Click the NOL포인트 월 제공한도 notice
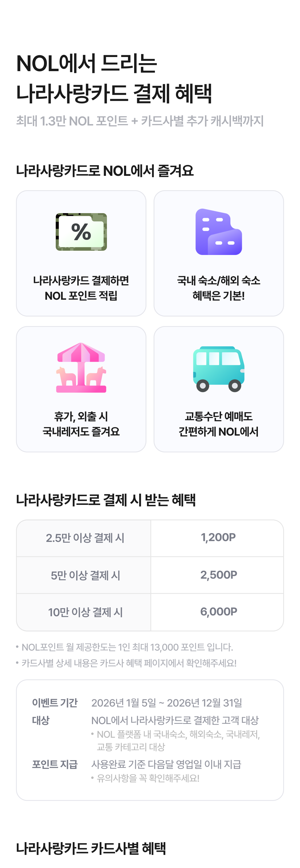The image size is (300, 868). 127,647
